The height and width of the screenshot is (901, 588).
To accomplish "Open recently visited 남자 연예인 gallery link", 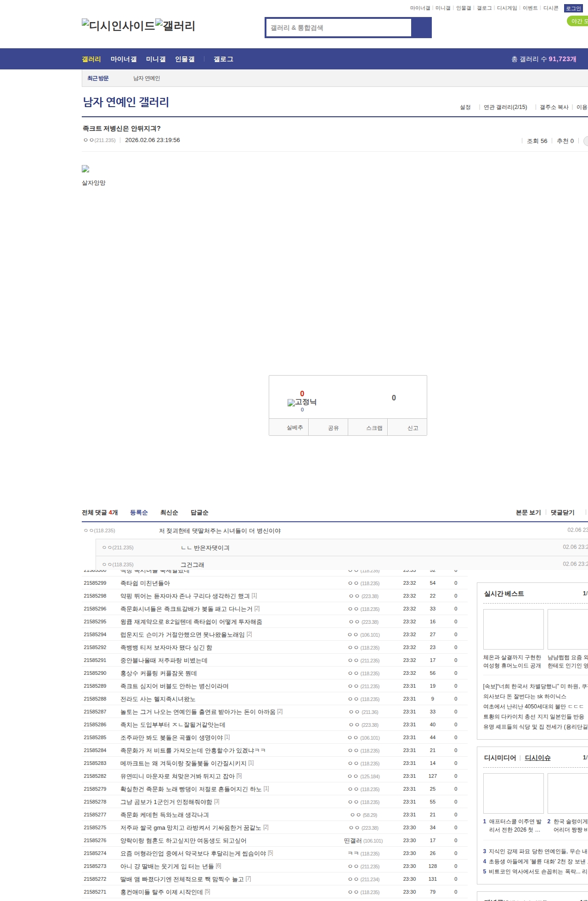I will pyautogui.click(x=147, y=79).
